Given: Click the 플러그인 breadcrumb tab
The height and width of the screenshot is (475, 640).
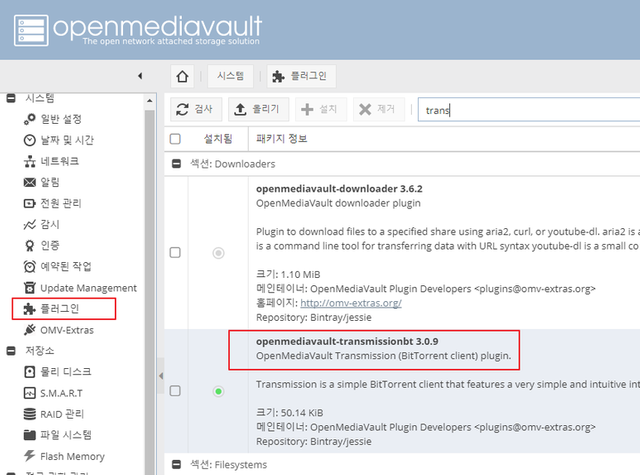Looking at the screenshot, I should pyautogui.click(x=301, y=76).
